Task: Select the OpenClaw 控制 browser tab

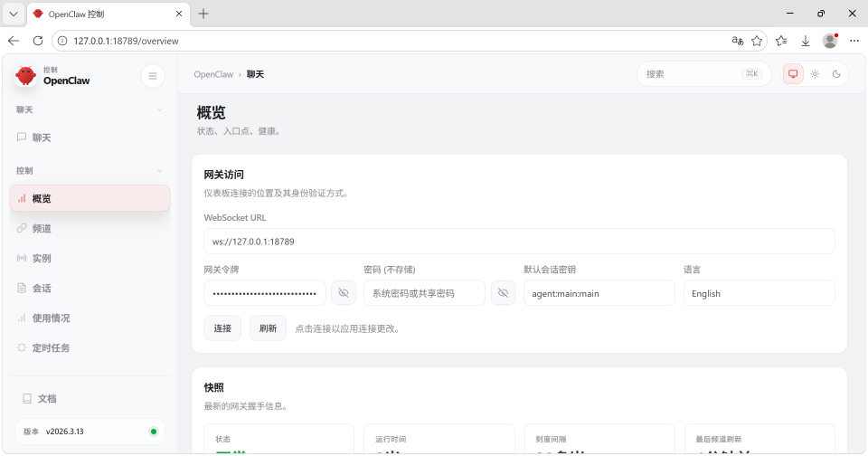Action: (108, 14)
